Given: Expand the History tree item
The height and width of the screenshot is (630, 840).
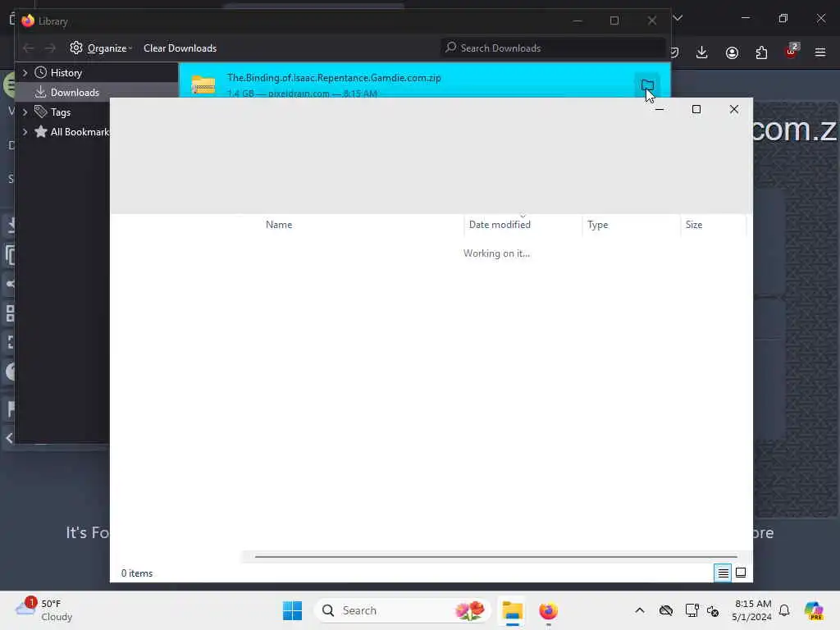Looking at the screenshot, I should [x=25, y=72].
